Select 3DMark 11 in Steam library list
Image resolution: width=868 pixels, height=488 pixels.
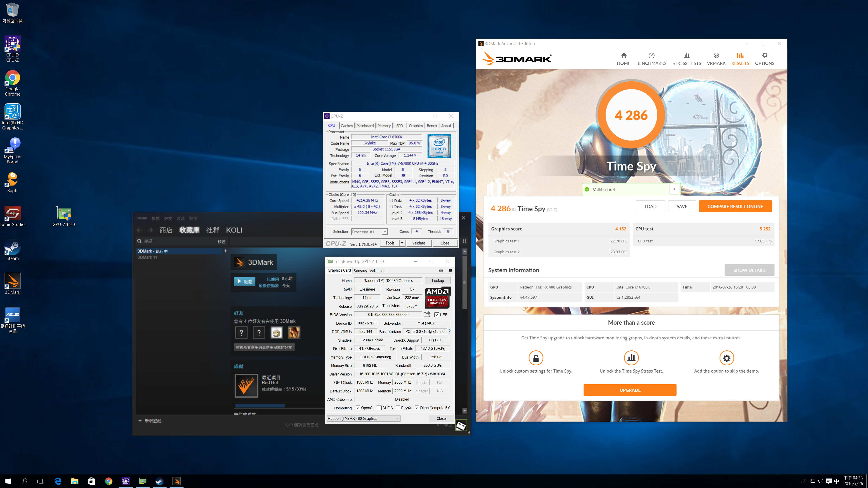[147, 257]
